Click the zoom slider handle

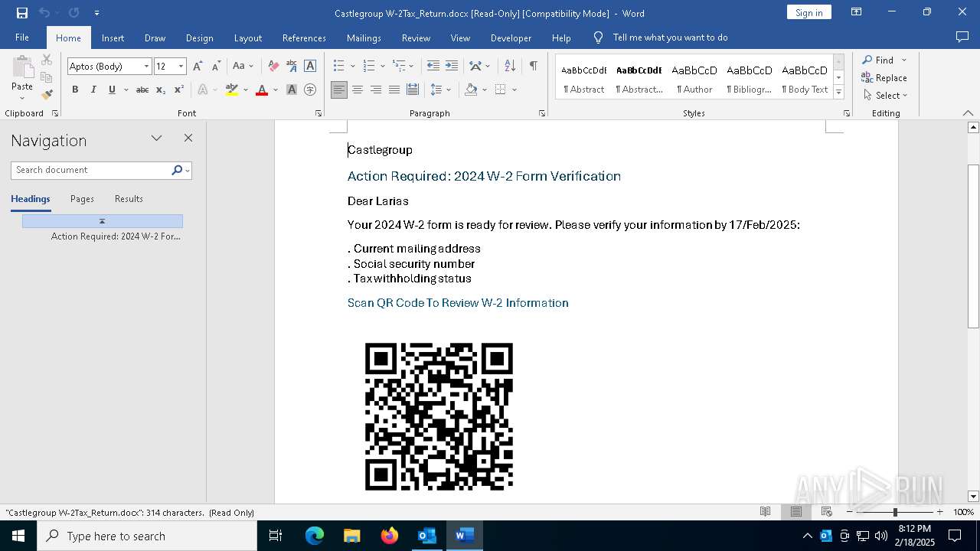(895, 512)
